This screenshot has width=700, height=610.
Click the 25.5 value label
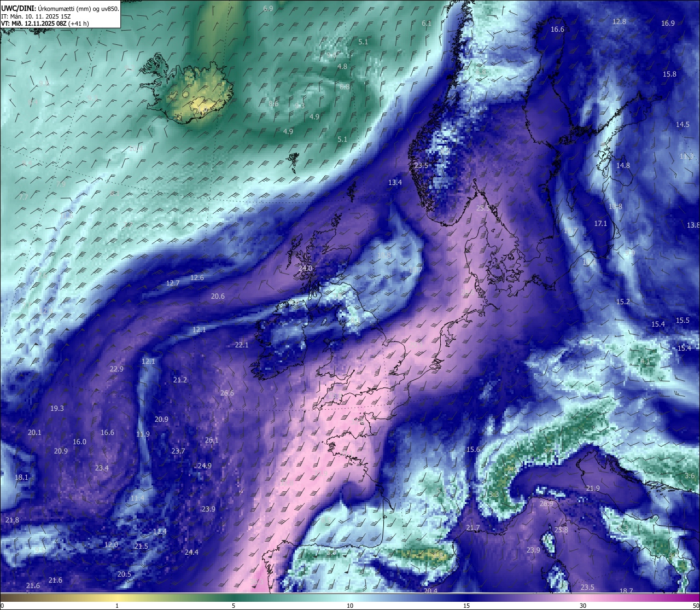click(483, 208)
